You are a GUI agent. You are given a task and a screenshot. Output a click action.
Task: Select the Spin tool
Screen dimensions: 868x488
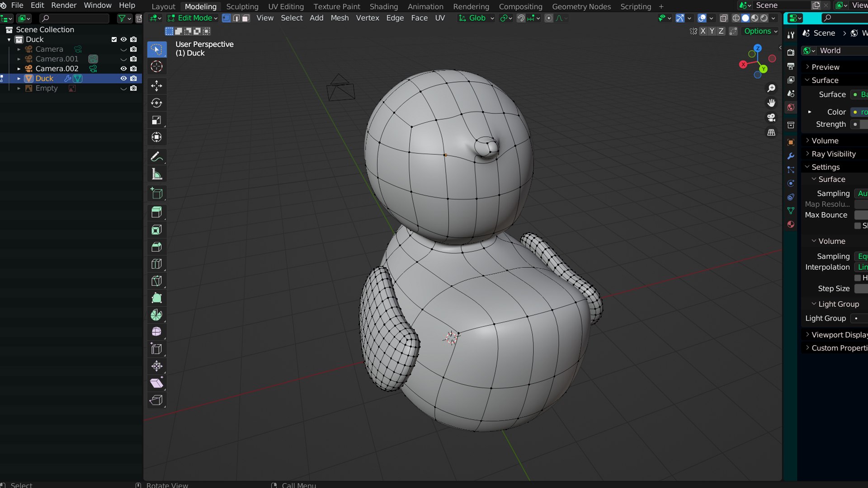tap(156, 315)
